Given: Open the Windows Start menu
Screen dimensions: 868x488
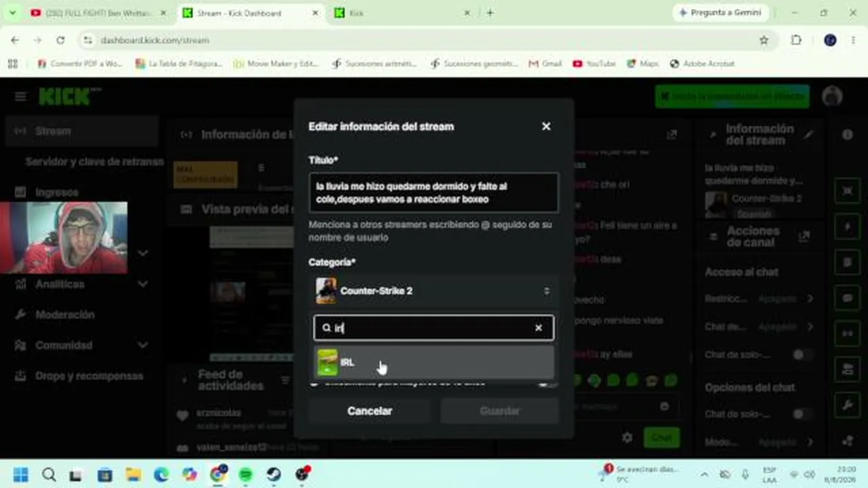Looking at the screenshot, I should coord(20,474).
